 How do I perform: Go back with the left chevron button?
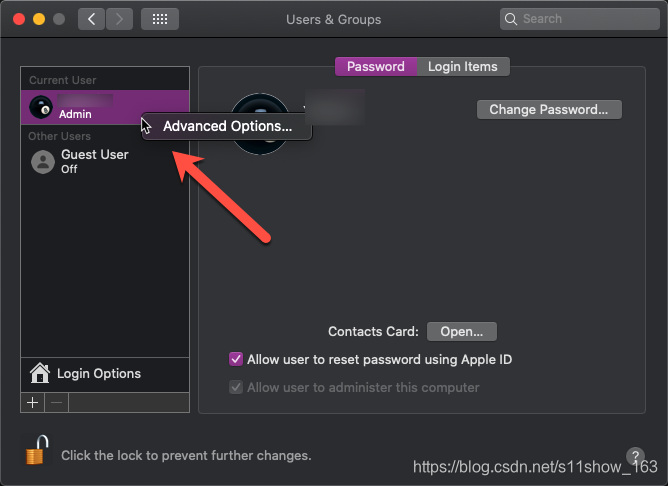pyautogui.click(x=91, y=19)
